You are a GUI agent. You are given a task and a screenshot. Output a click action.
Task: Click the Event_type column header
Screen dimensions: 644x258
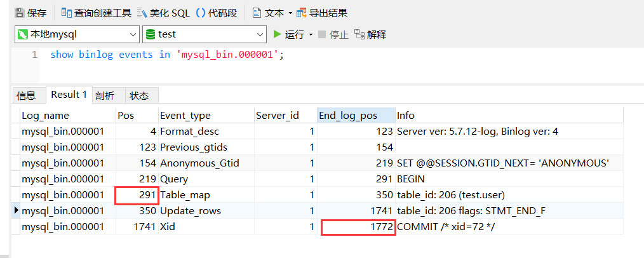tap(206, 116)
